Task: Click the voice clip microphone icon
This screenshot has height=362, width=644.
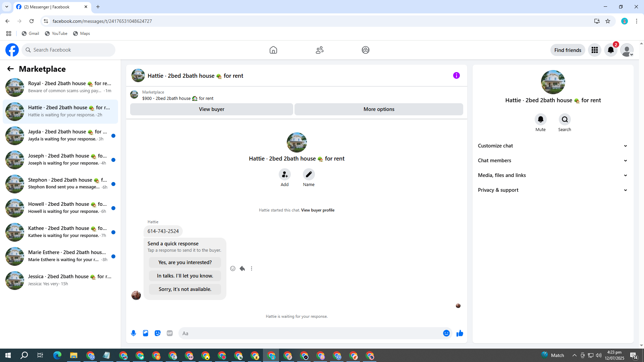Action: (x=133, y=333)
